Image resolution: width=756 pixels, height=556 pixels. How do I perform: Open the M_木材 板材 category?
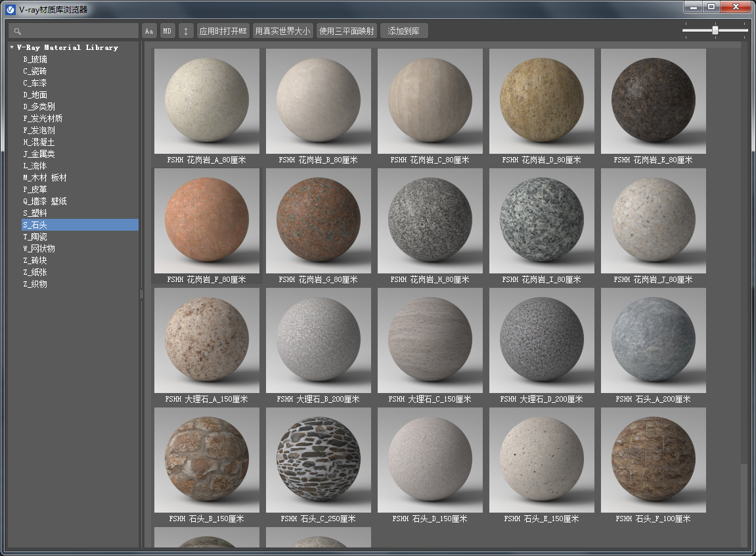click(x=45, y=177)
